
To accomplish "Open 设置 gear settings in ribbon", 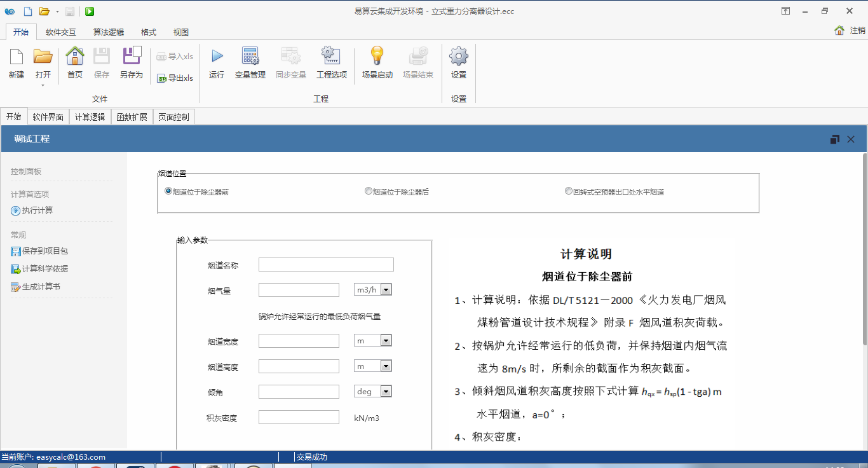I will tap(459, 57).
